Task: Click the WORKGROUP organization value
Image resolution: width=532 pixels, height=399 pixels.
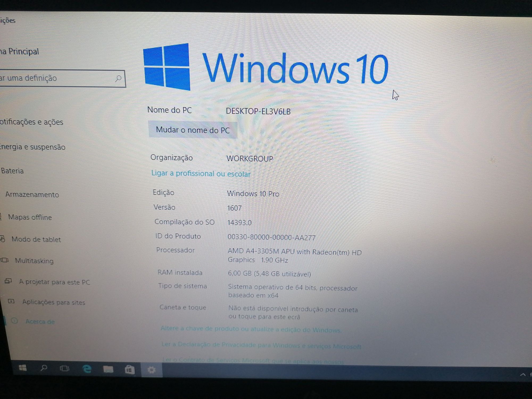Action: 250,159
